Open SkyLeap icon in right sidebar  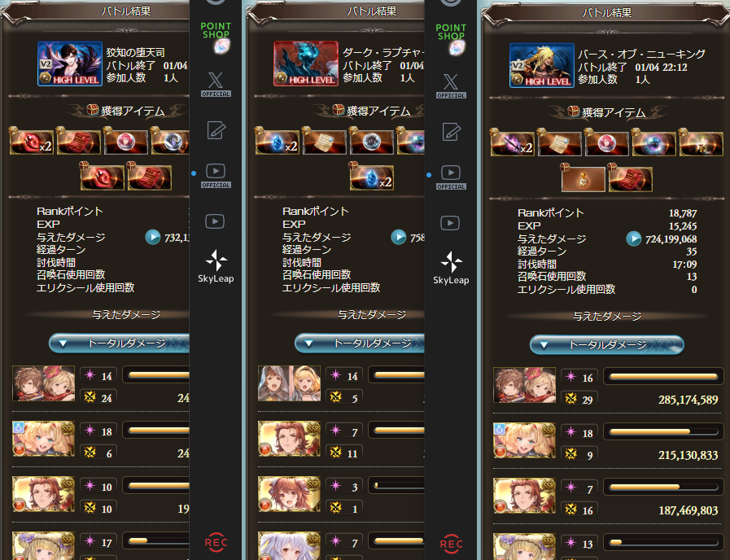tap(451, 268)
